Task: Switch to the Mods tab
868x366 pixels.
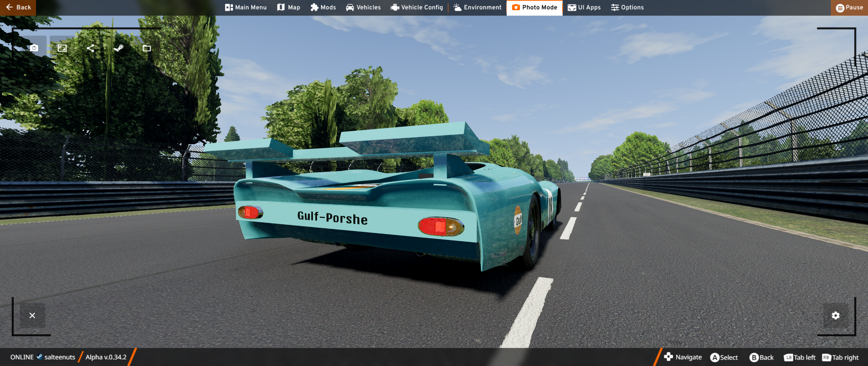Action: pos(323,7)
